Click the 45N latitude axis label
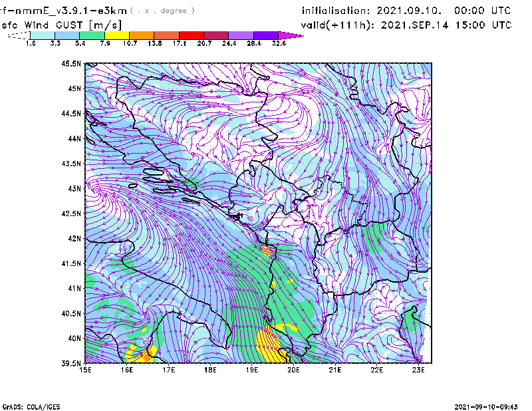 74,88
